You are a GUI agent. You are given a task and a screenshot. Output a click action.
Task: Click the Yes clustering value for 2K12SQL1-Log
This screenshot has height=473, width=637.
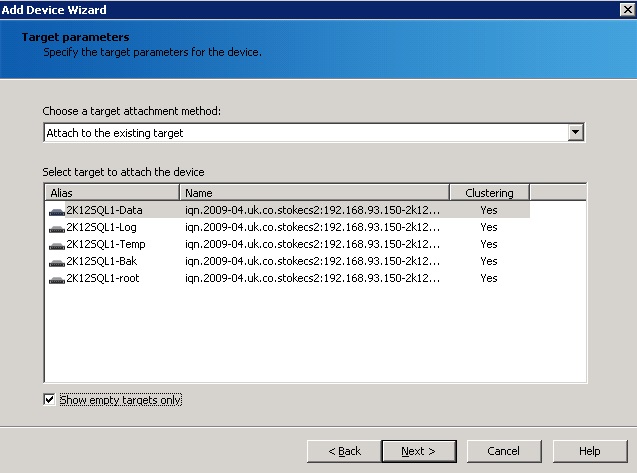[489, 227]
